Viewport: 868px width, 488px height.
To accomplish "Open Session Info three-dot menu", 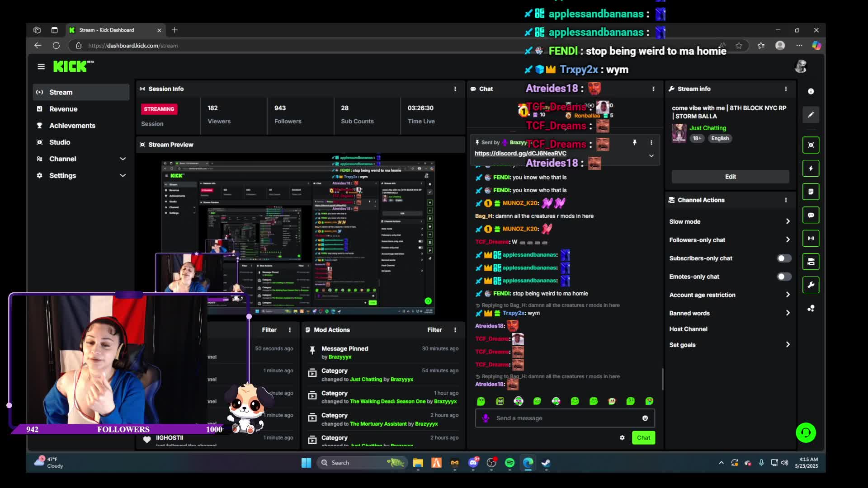I will (x=455, y=89).
